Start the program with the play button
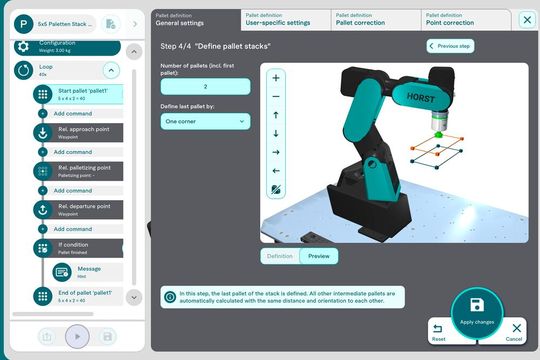This screenshot has height=360, width=540. pos(77,336)
